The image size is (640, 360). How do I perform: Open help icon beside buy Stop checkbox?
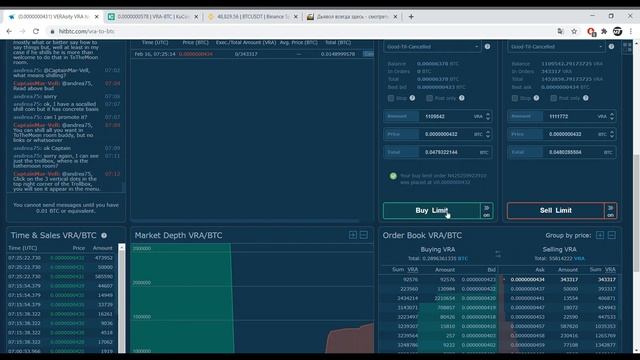pyautogui.click(x=412, y=98)
